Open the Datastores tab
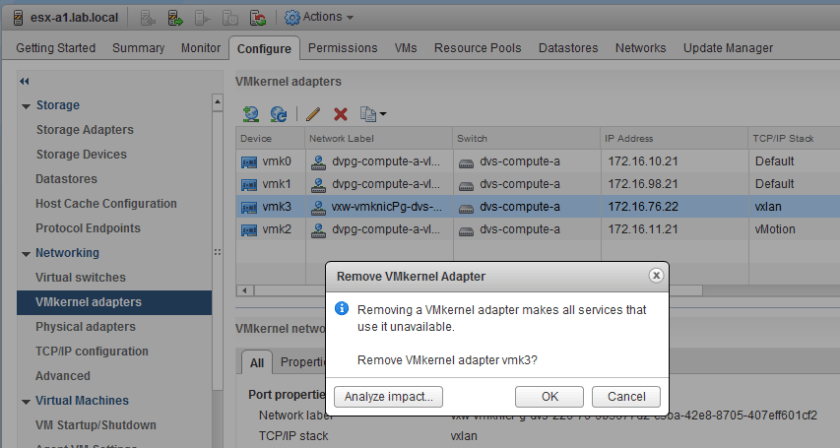 point(568,48)
